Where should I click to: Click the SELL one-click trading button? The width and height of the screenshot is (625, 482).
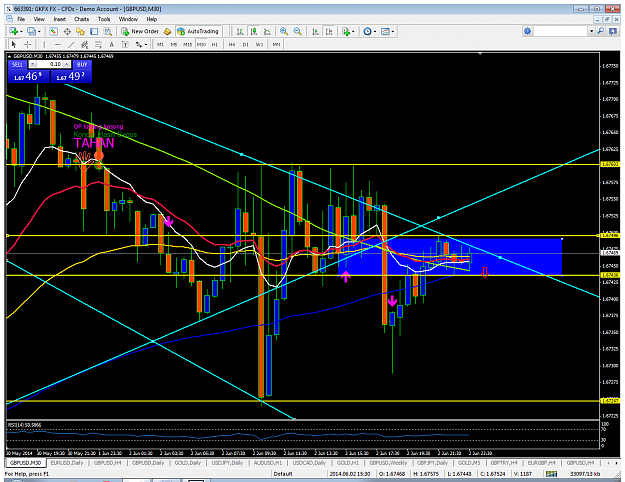18,64
